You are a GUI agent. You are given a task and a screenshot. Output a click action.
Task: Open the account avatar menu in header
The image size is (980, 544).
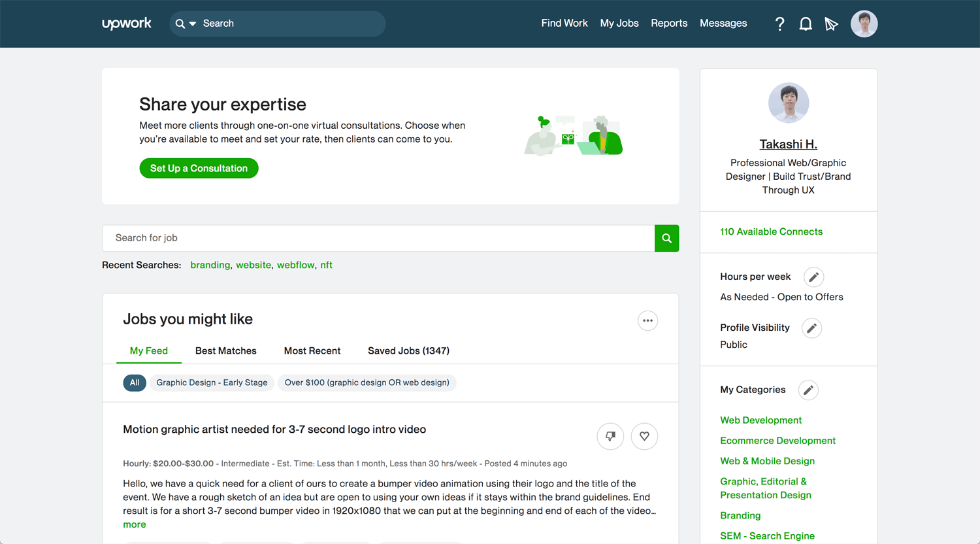click(x=864, y=24)
